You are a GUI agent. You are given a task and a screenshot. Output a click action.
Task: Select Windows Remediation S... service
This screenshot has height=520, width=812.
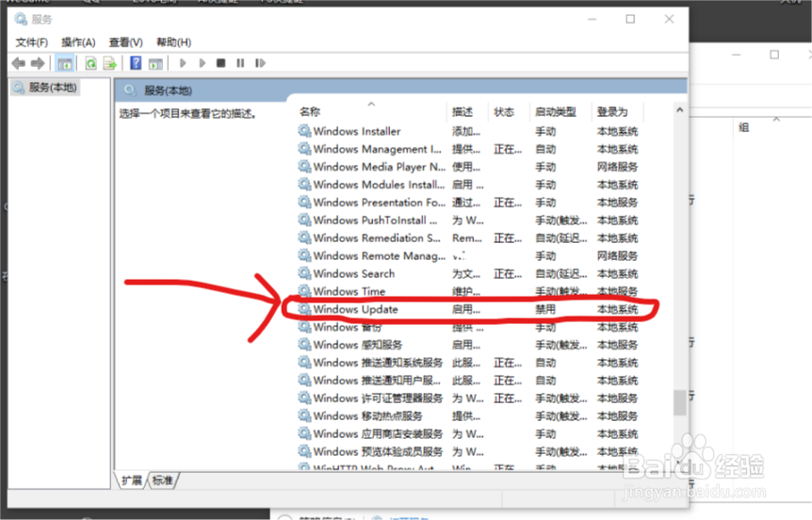469,238
